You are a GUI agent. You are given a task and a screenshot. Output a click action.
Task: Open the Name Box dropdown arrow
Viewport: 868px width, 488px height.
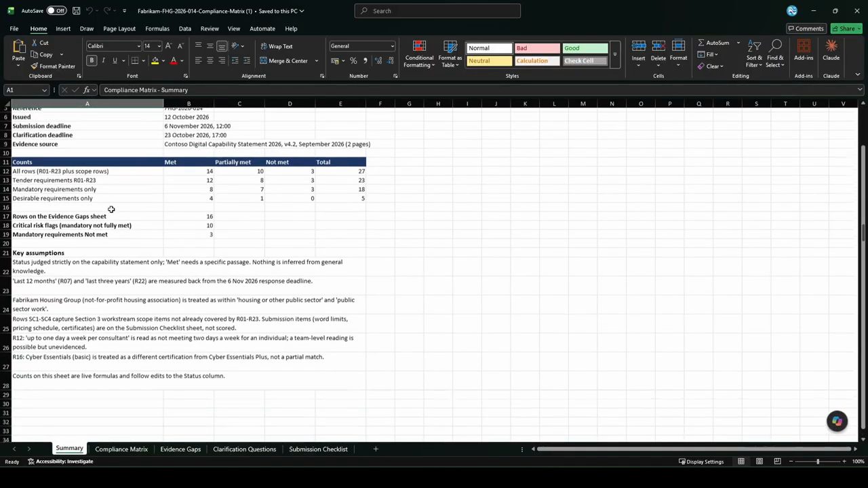pyautogui.click(x=45, y=90)
